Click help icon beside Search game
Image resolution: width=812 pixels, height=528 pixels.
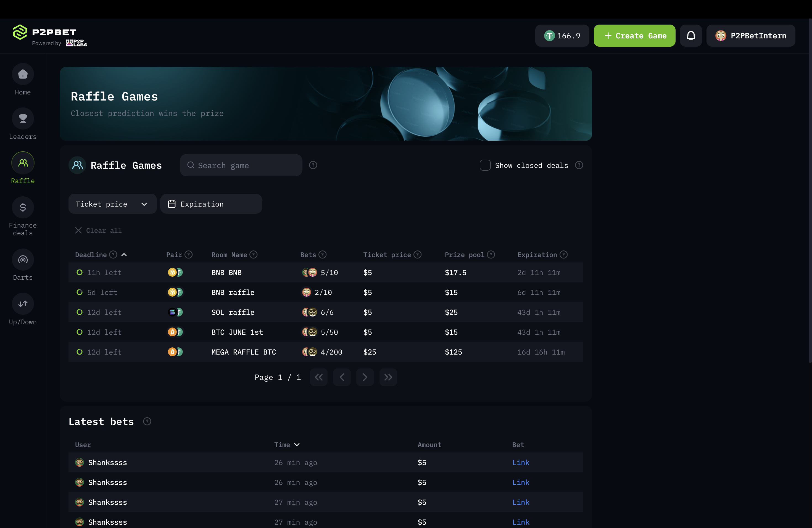pyautogui.click(x=313, y=165)
